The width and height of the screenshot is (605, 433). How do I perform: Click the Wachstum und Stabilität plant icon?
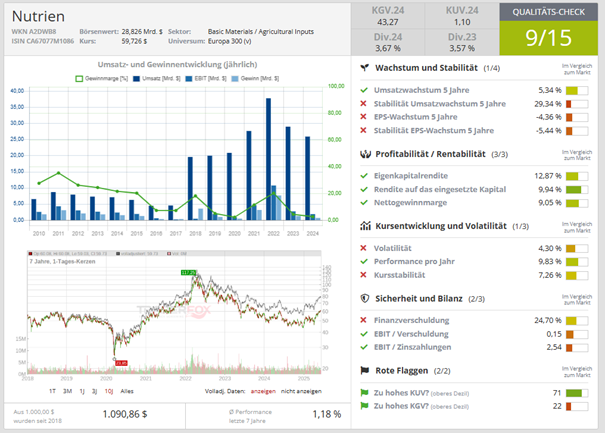pos(365,68)
